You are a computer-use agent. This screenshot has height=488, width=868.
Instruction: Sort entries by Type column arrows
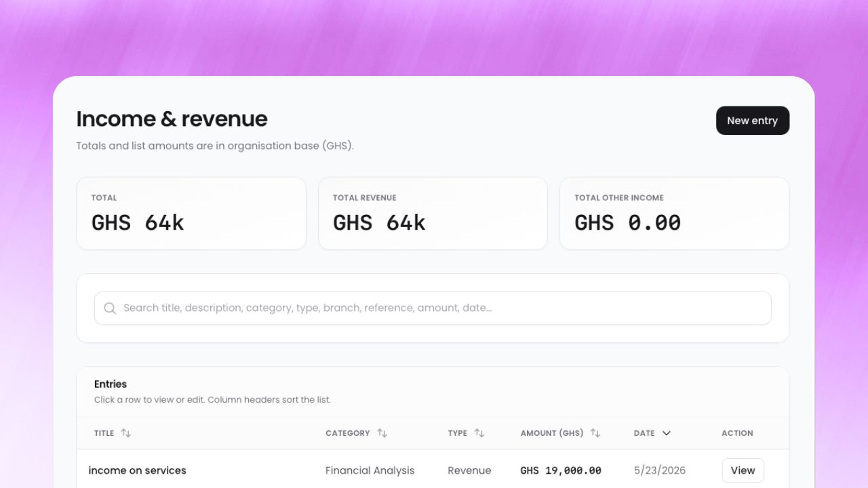tap(479, 433)
